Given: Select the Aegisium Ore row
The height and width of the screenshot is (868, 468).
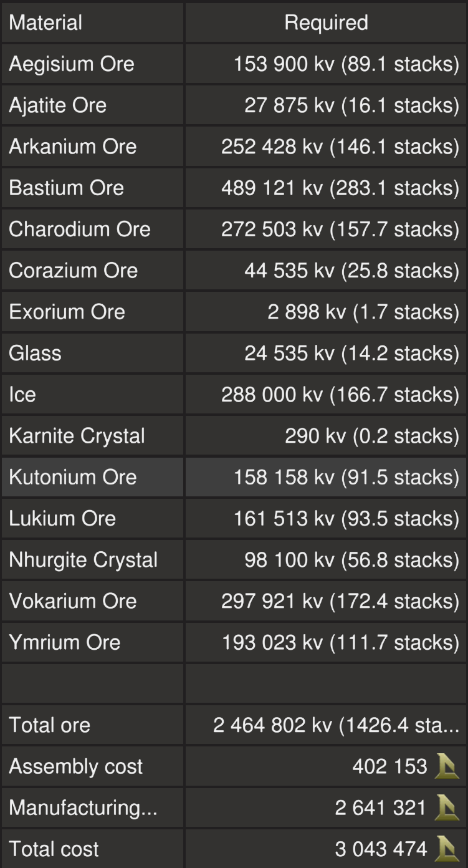Looking at the screenshot, I should (72, 64).
